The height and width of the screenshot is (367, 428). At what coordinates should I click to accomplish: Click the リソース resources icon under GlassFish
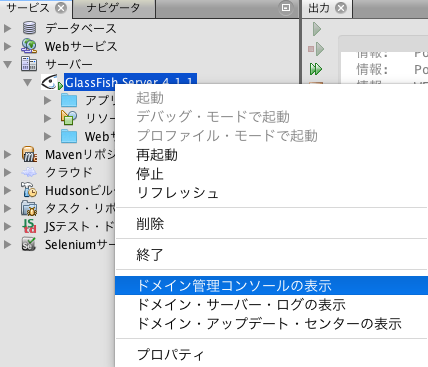[x=69, y=118]
